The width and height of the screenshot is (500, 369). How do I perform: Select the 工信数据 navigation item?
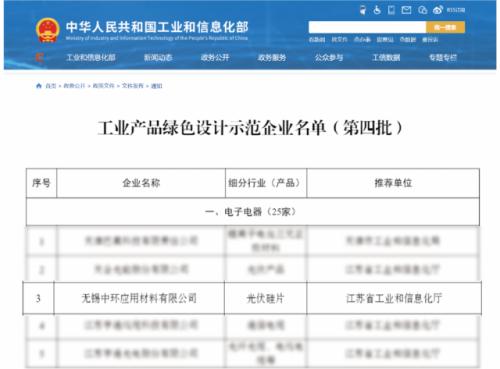click(386, 57)
